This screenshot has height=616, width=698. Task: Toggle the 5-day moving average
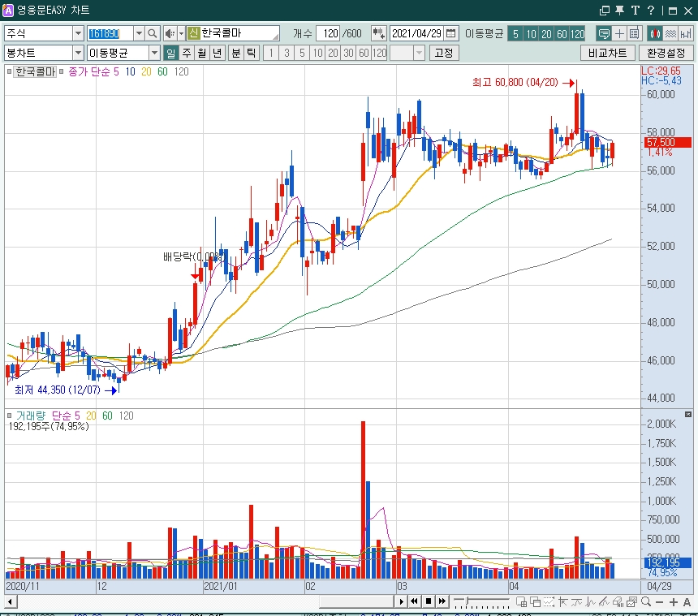515,34
